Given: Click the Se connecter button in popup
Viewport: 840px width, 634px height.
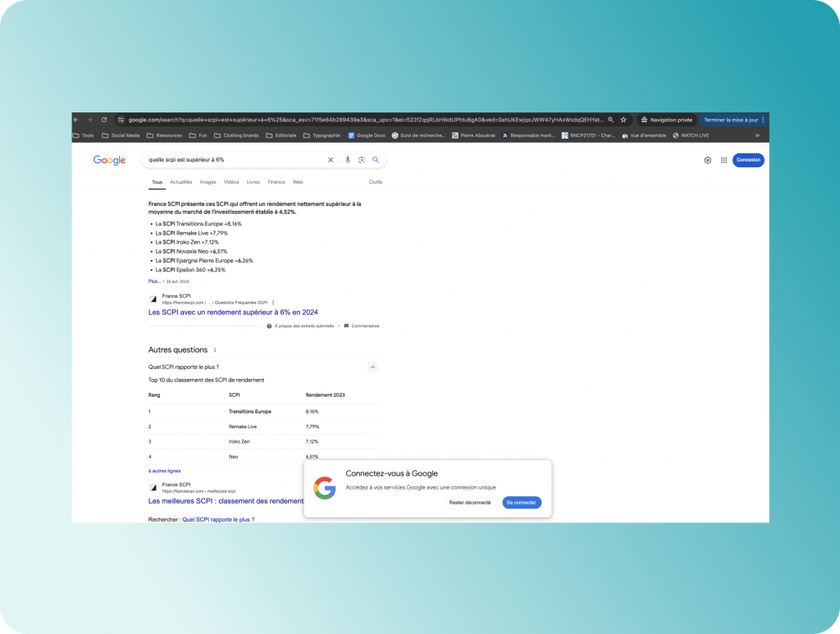Looking at the screenshot, I should [522, 502].
